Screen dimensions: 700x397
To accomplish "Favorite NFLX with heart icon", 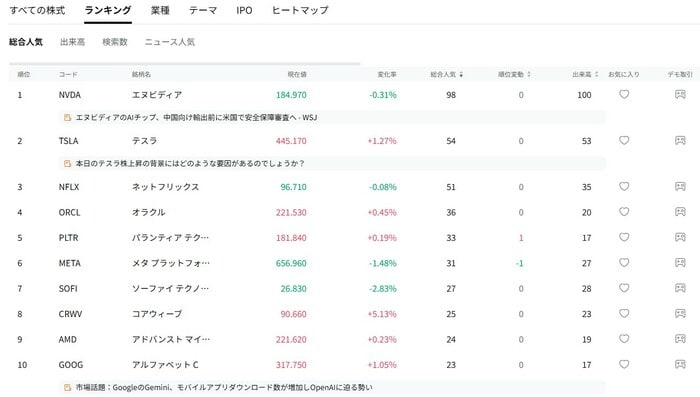I will pyautogui.click(x=624, y=186).
